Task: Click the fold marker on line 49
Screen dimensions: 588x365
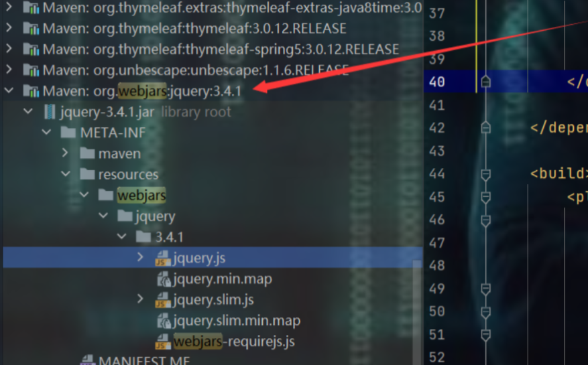Action: click(485, 289)
